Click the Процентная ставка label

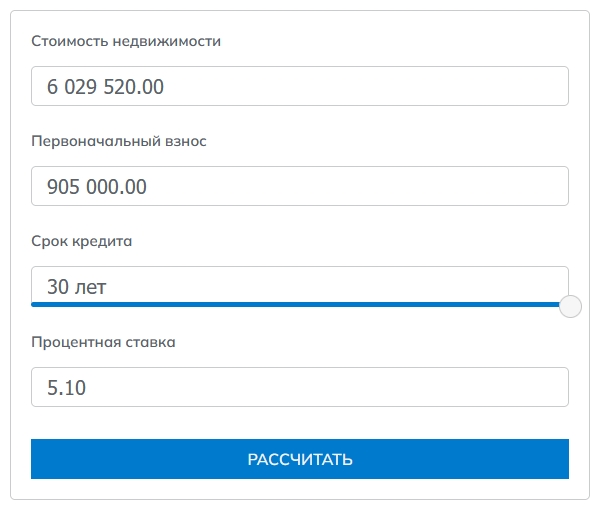point(103,342)
